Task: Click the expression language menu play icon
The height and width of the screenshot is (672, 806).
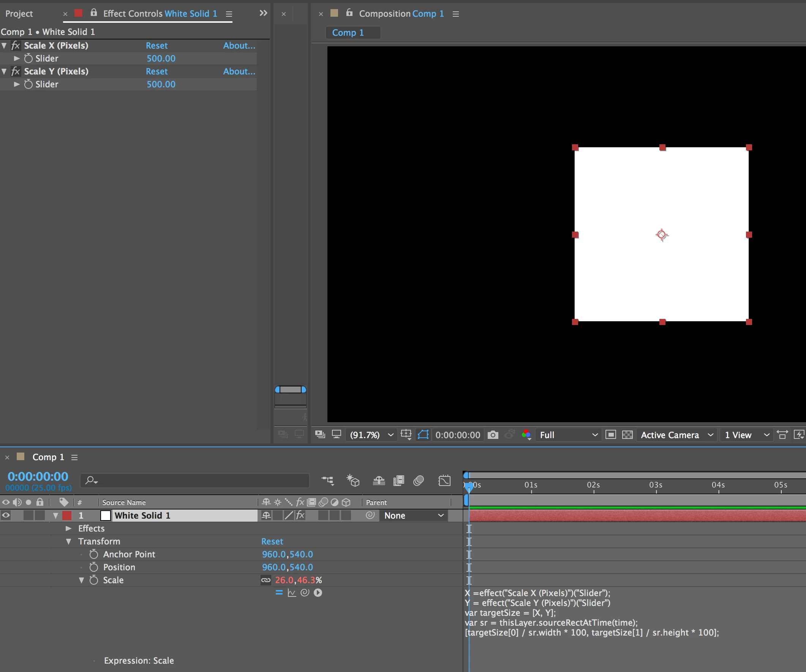Action: (318, 593)
